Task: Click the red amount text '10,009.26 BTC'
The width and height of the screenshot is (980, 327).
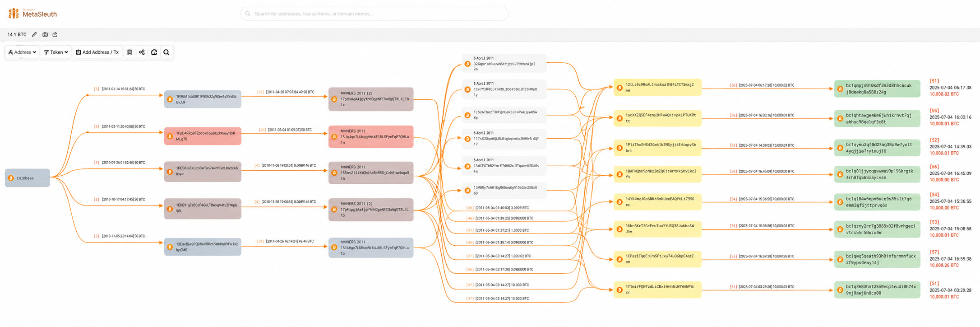Action: 944,266
